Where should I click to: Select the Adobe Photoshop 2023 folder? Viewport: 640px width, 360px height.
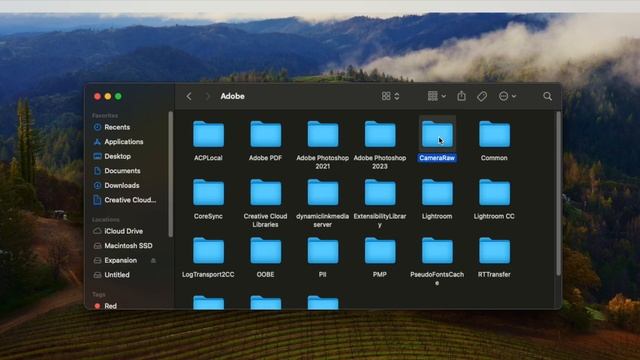[380, 134]
